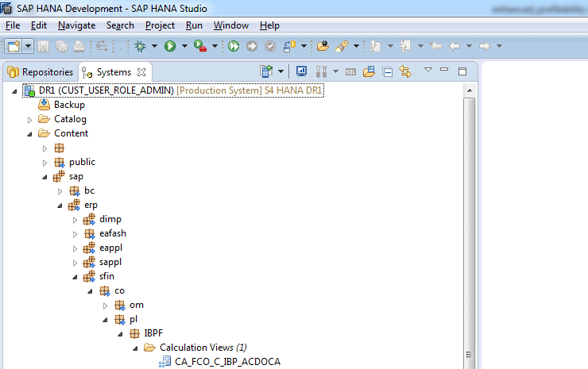Image resolution: width=588 pixels, height=369 pixels.
Task: Click the Back navigation arrow
Action: [455, 46]
